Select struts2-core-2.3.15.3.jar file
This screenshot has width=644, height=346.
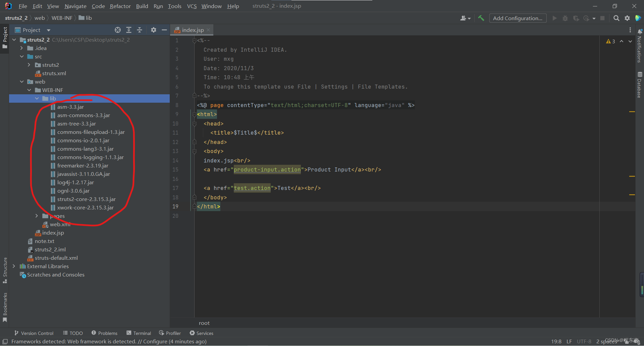click(x=86, y=199)
